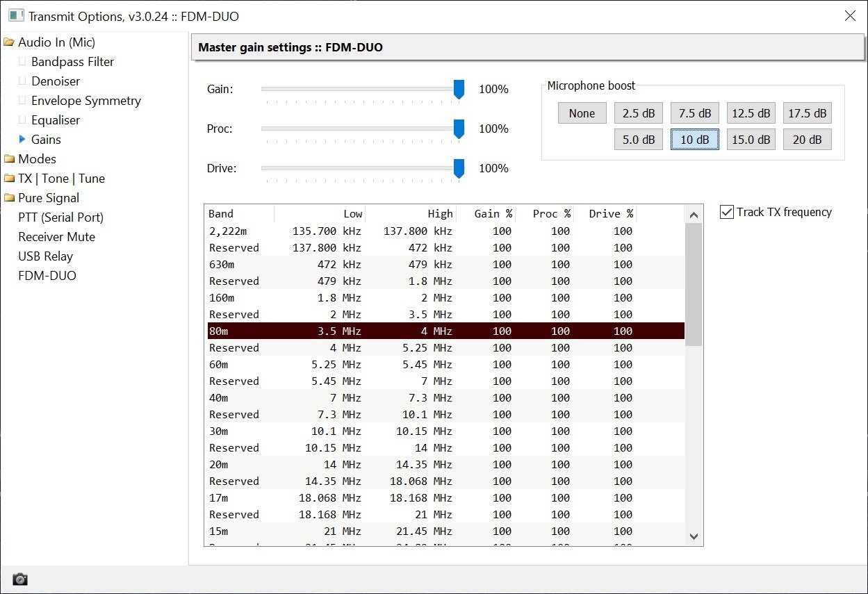The width and height of the screenshot is (868, 594).
Task: Click the Bandpass Filter page icon
Action: (22, 62)
